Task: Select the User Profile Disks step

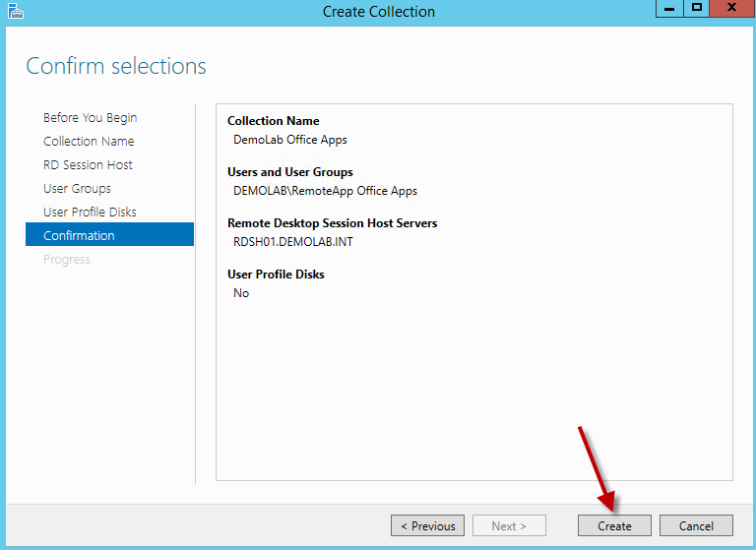Action: (x=90, y=213)
